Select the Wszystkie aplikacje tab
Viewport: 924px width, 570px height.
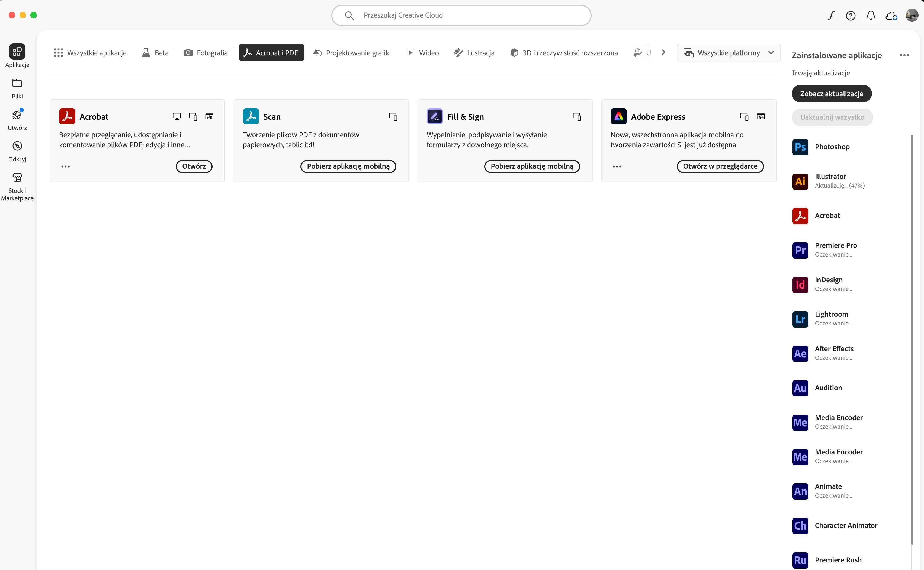91,53
